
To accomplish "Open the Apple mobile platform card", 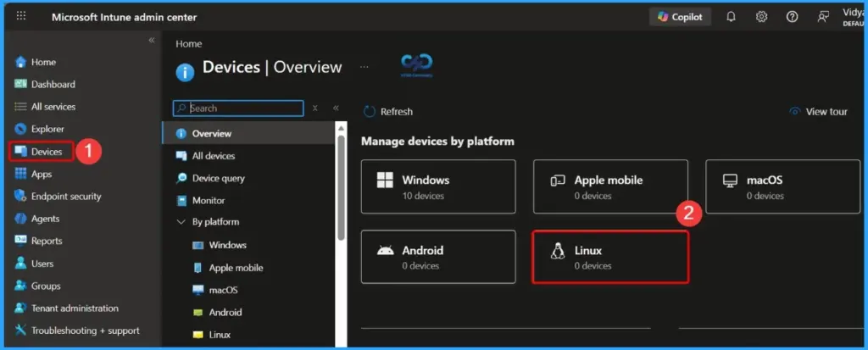I will click(x=610, y=186).
